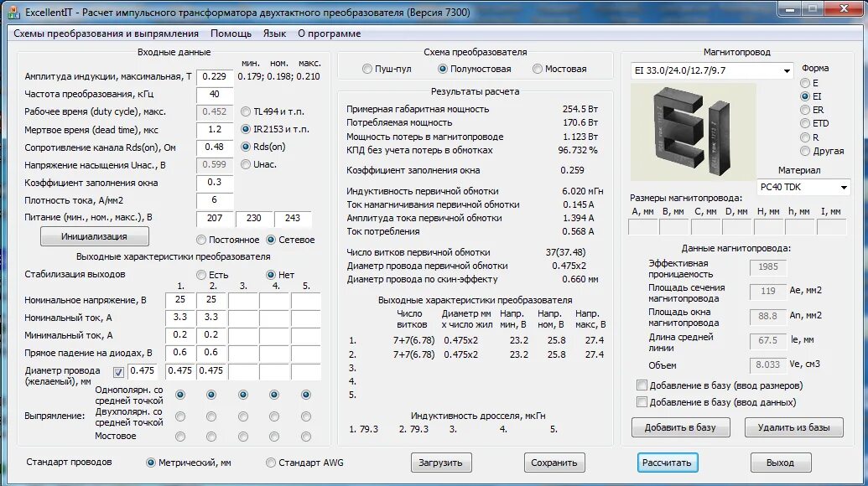Screen dimensions: 868x486
Task: Click empty nominal voltage field for output 3
Action: tap(243, 300)
